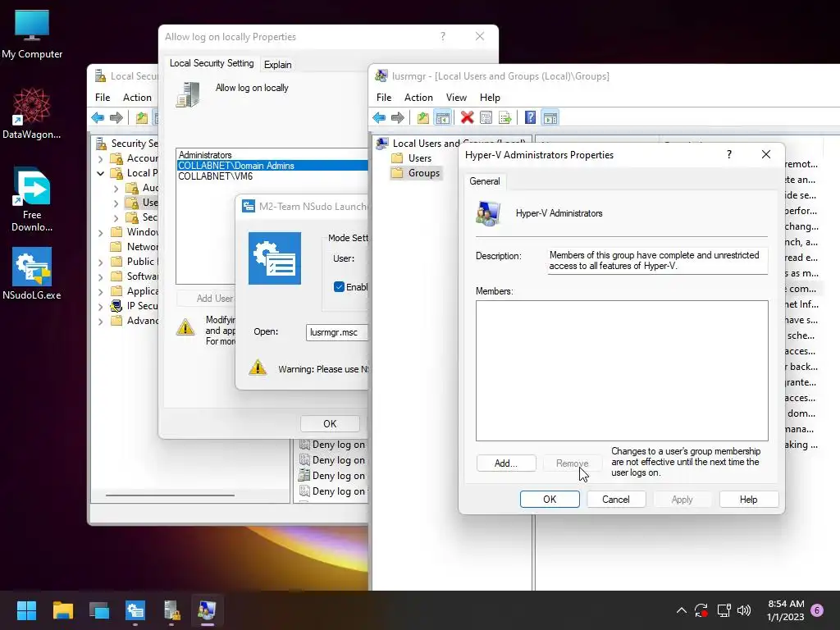
Task: Switch to NSudo Launcher taskbar icon
Action: coord(135,610)
